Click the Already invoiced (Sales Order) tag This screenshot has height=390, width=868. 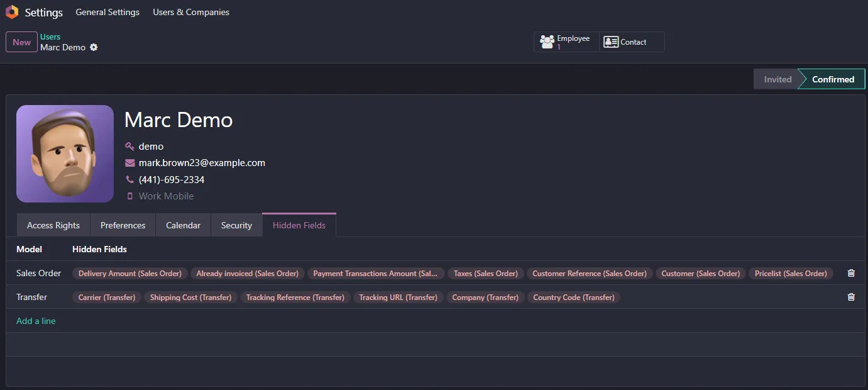point(248,273)
